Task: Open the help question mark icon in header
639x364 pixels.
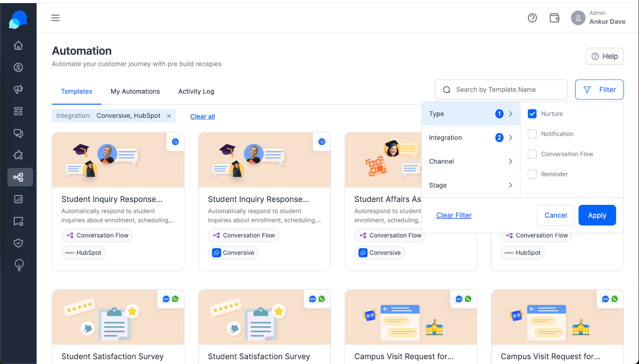Action: pyautogui.click(x=532, y=18)
